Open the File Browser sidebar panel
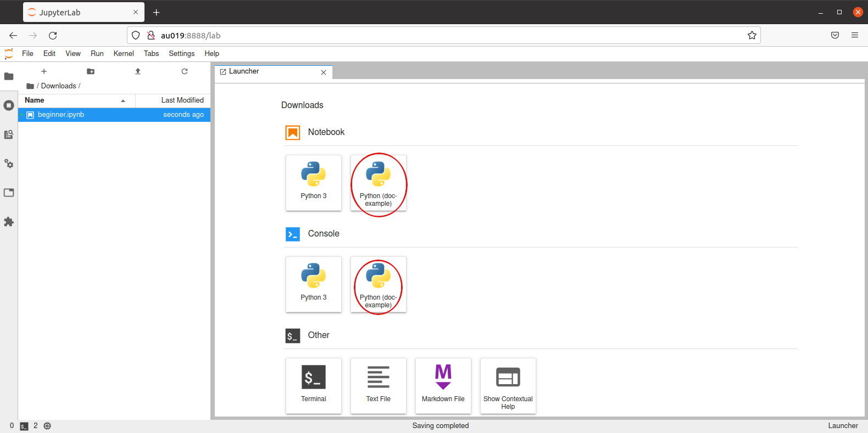The width and height of the screenshot is (868, 433). point(9,76)
